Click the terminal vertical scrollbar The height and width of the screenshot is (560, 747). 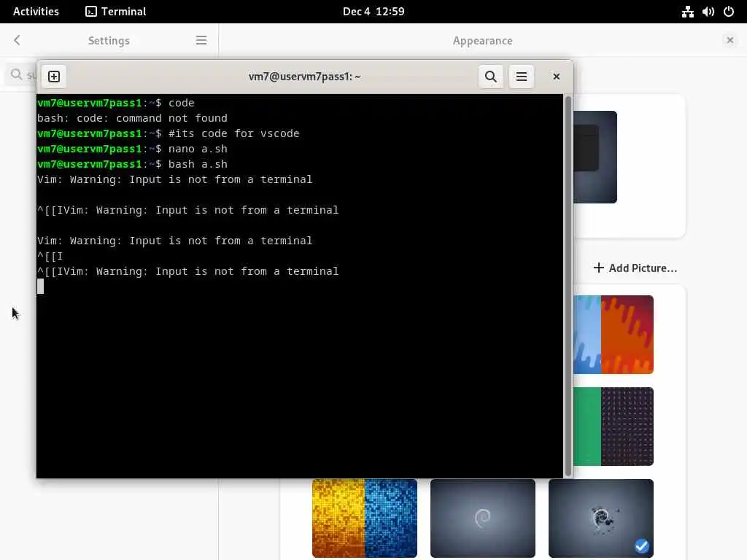coord(568,286)
